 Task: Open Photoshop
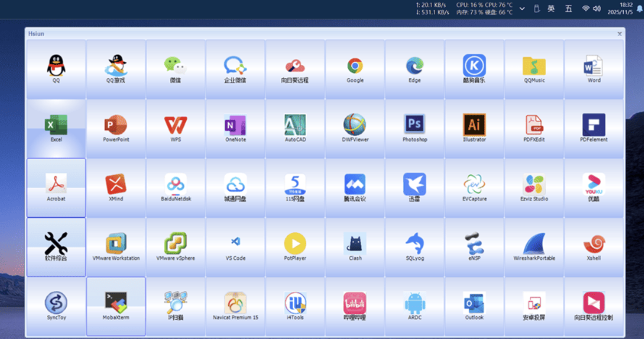coord(414,127)
